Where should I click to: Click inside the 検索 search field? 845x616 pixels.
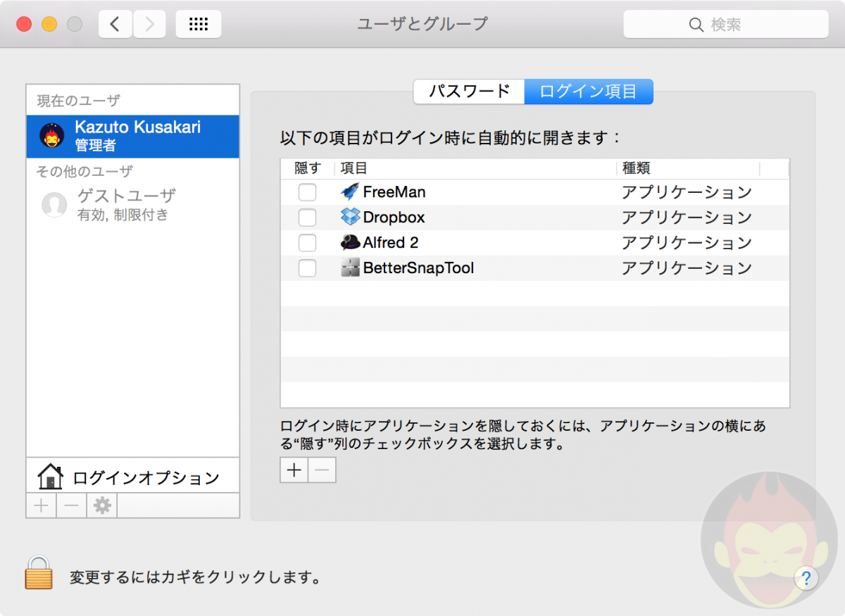[726, 23]
